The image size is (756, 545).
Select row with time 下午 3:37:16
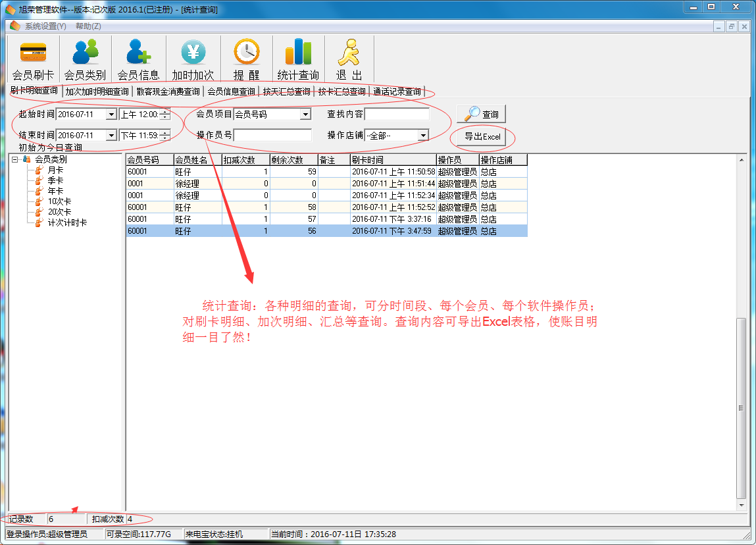coord(326,219)
